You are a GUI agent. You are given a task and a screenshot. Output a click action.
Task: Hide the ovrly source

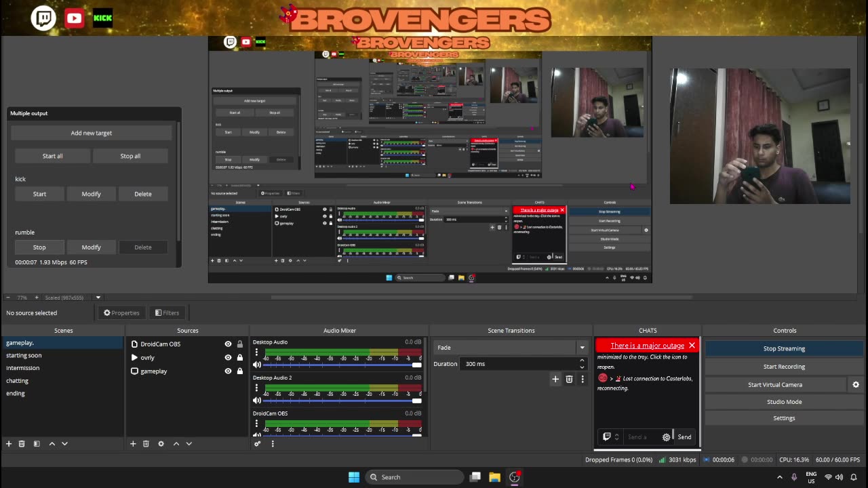coord(228,358)
